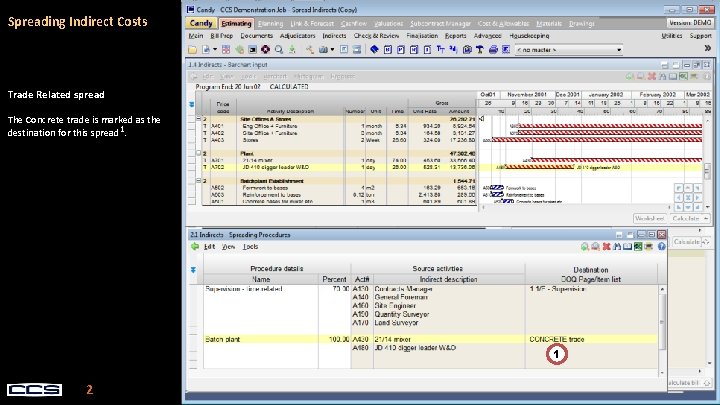Click the 'Quantity Surveyor' source activity
The width and height of the screenshot is (720, 405).
(401, 314)
